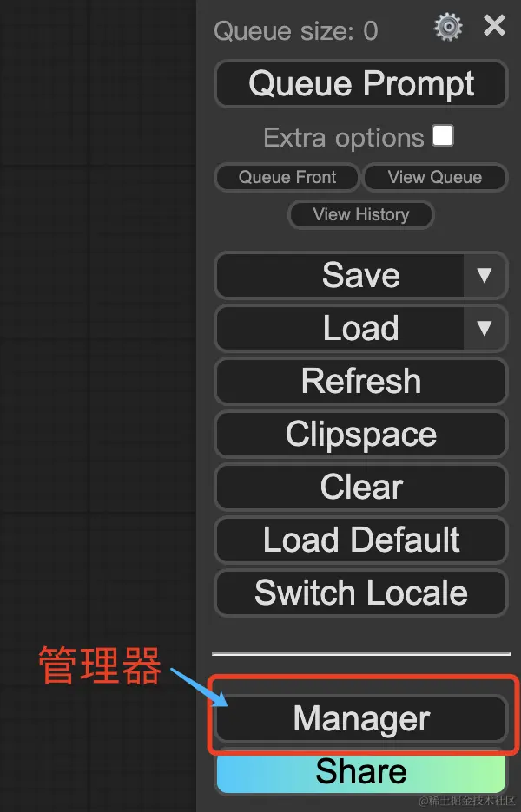Image resolution: width=521 pixels, height=812 pixels.
Task: Save the current workflow
Action: (x=340, y=275)
